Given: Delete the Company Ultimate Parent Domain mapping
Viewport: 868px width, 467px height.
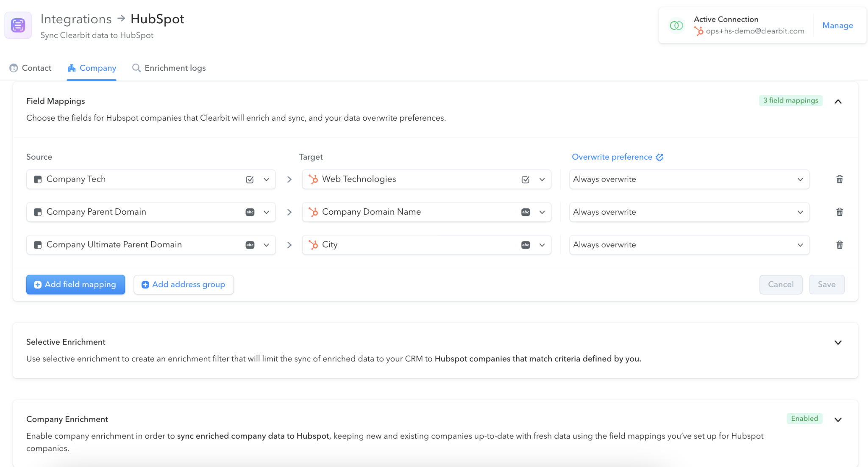Looking at the screenshot, I should [840, 245].
